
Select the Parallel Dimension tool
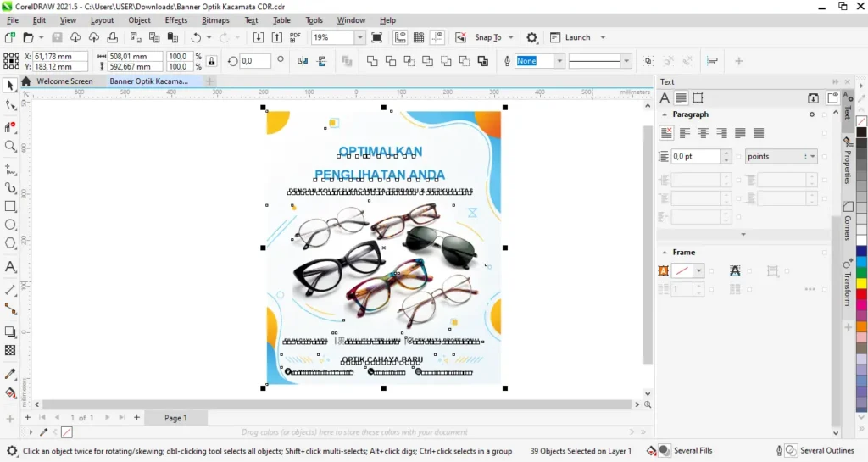click(x=10, y=290)
